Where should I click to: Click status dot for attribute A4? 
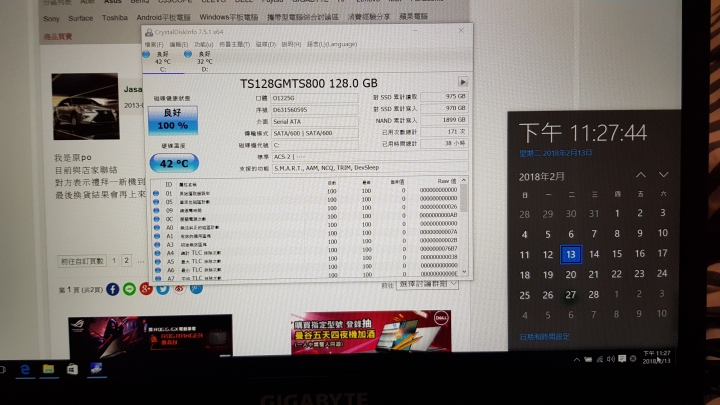158,253
